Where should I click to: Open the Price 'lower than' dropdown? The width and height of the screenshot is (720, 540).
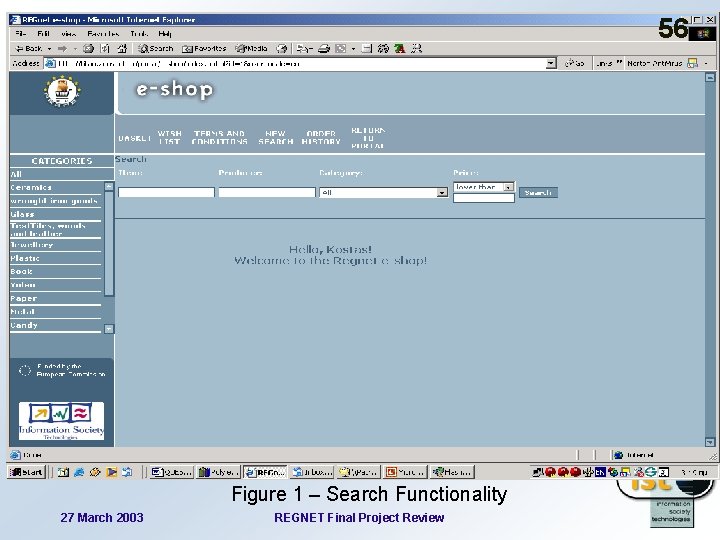tap(484, 187)
